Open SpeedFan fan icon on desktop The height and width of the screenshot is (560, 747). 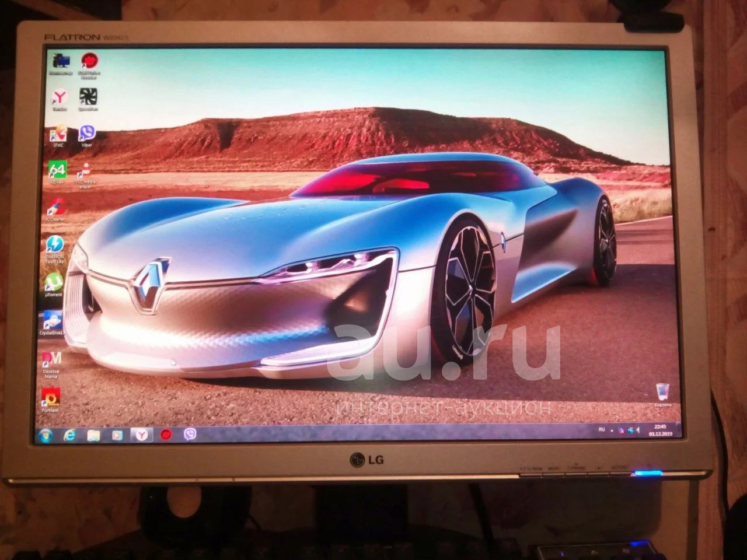88,100
